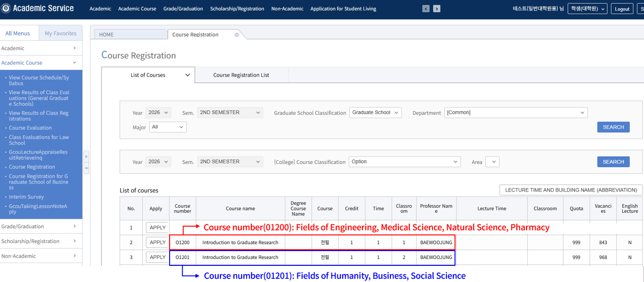
Task: Expand Scholarship/Registration sidebar section
Action: pyautogui.click(x=41, y=241)
